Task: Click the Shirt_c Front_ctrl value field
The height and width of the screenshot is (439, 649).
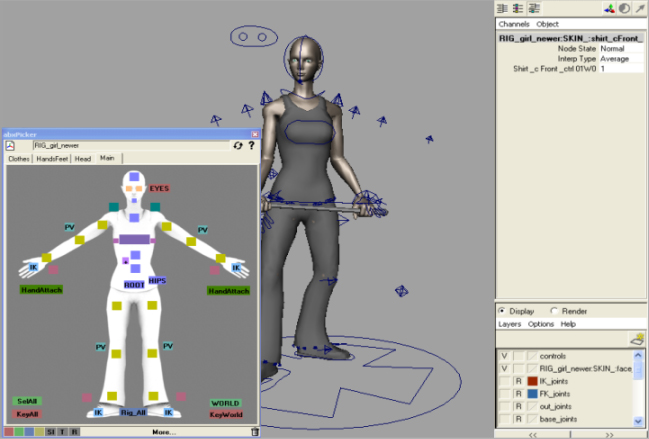Action: click(620, 68)
